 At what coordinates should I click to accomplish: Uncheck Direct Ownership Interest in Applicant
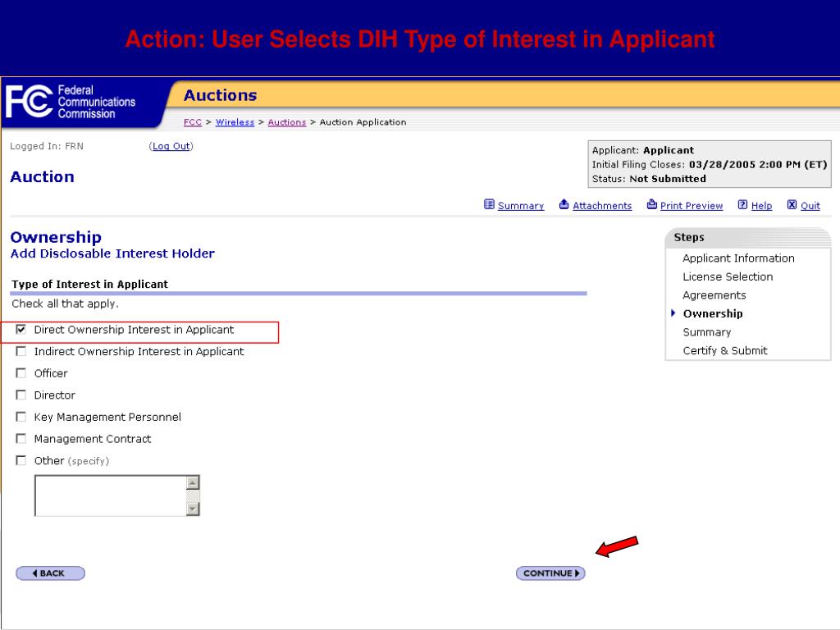(21, 330)
